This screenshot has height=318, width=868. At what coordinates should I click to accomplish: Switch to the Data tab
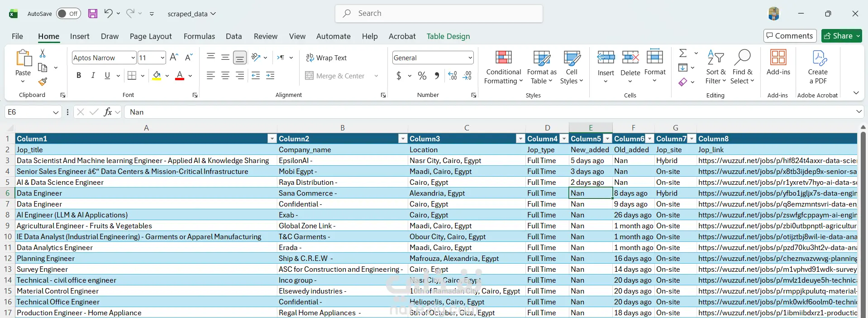point(234,36)
